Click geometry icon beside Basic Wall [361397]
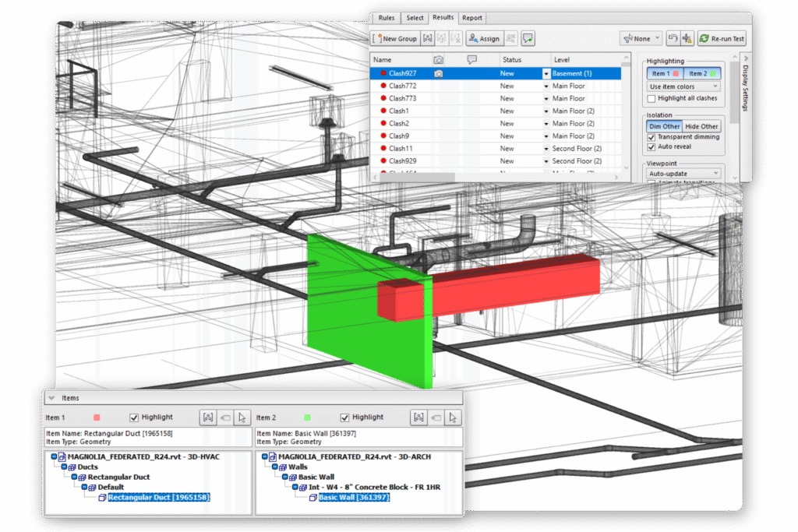The height and width of the screenshot is (532, 798). coord(313,498)
